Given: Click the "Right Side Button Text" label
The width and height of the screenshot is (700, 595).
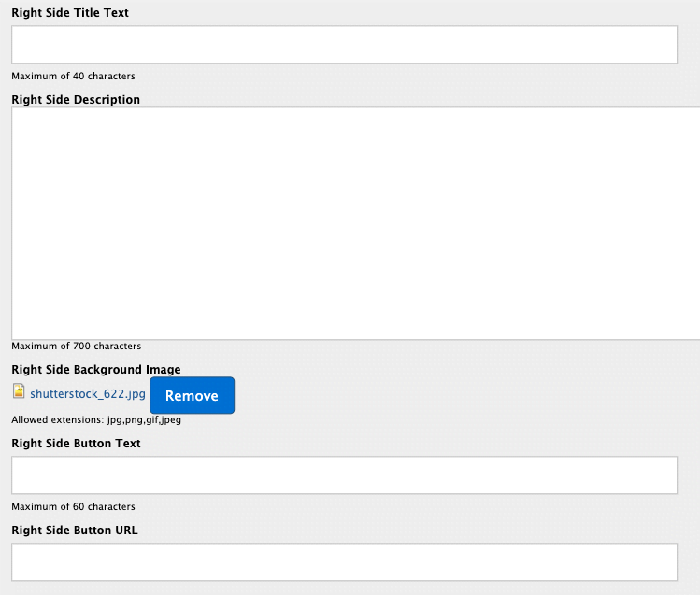Looking at the screenshot, I should pos(76,444).
